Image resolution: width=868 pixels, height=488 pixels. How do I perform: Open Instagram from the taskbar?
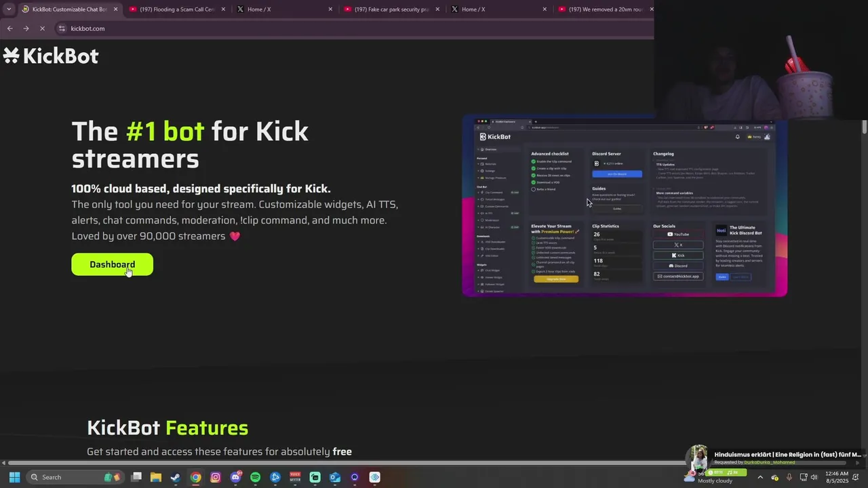pos(216,477)
